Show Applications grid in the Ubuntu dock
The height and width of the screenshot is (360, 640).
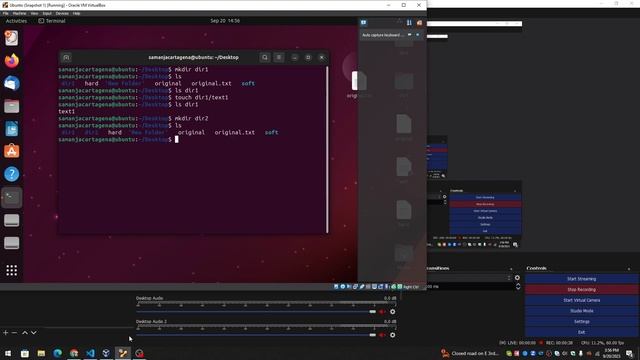click(x=11, y=270)
